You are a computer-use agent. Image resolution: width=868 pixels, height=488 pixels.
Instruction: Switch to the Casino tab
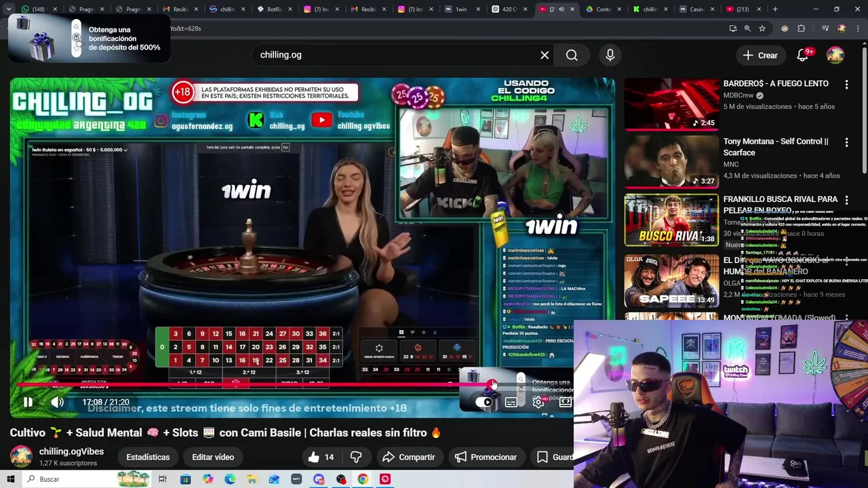click(x=698, y=9)
